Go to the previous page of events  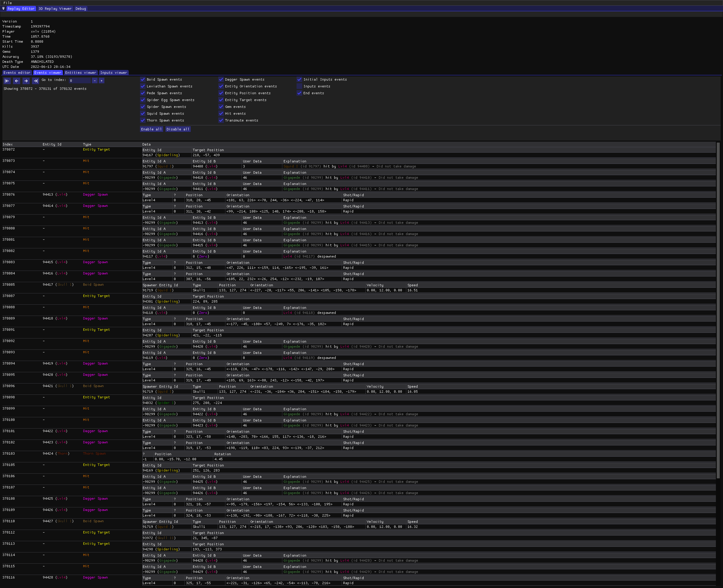16,81
